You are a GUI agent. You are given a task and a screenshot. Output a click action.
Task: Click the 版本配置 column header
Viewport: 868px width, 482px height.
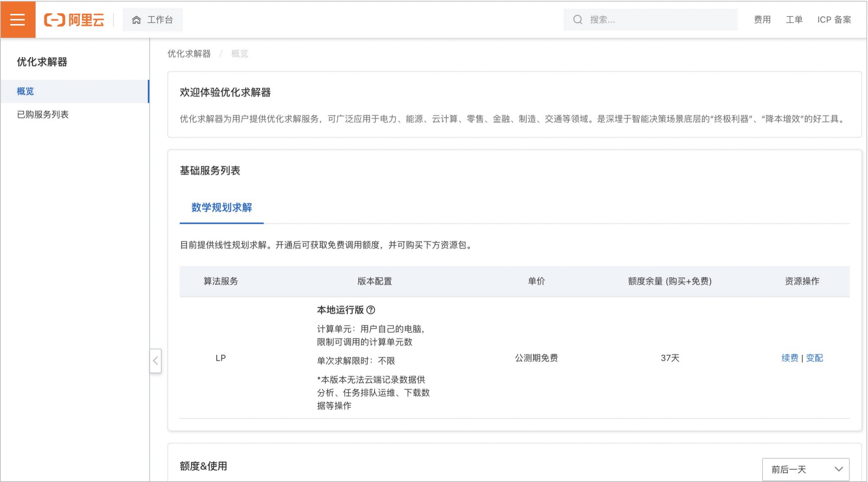(375, 282)
